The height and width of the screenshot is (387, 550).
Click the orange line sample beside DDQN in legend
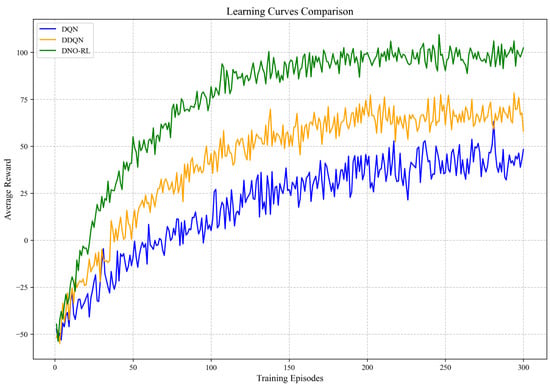pyautogui.click(x=48, y=40)
